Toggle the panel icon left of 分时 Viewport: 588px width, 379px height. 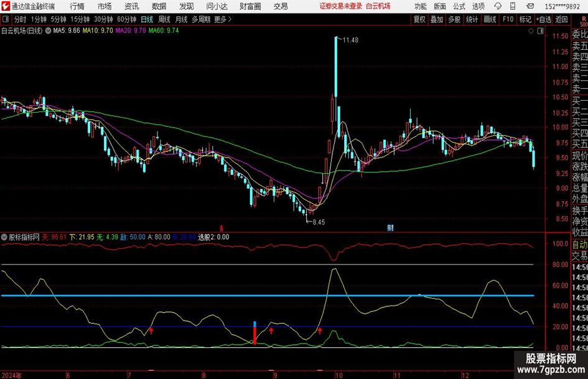click(x=6, y=19)
